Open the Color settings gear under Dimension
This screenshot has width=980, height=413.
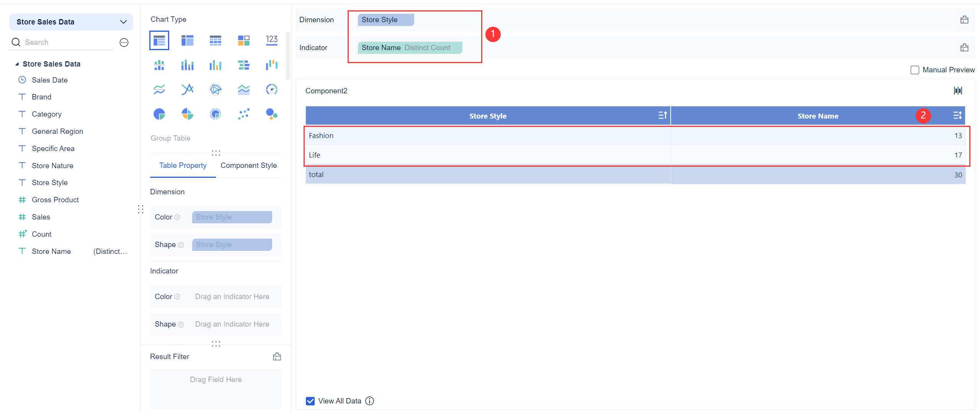coord(177,217)
